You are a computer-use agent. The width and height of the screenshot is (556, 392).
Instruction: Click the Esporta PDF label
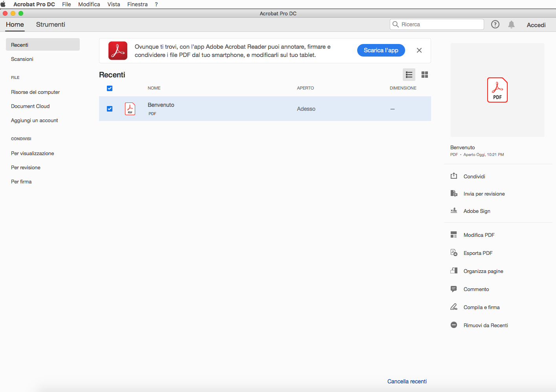478,253
